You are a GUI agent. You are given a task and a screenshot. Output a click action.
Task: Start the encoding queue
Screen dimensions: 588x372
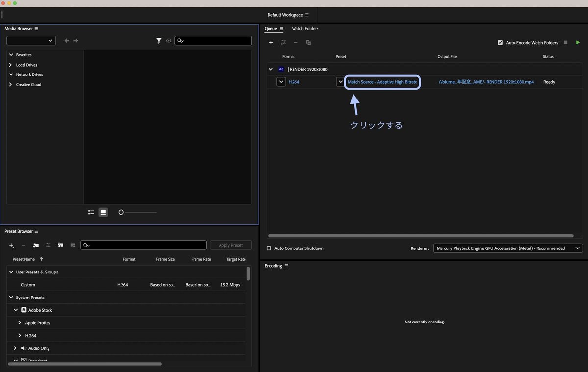coord(578,42)
